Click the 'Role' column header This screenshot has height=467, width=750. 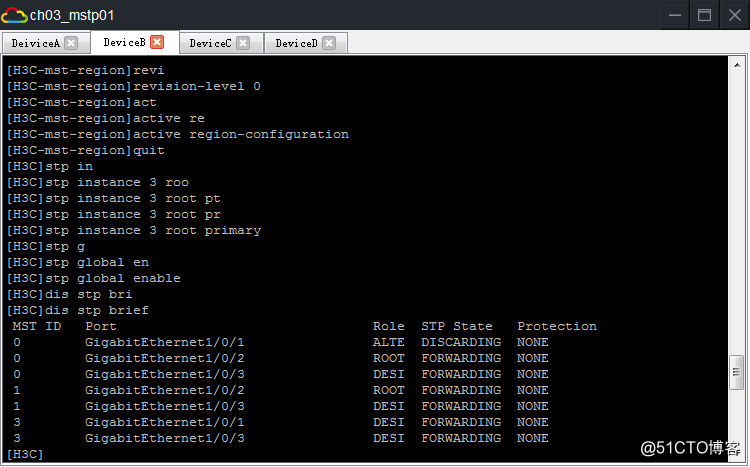(x=388, y=326)
